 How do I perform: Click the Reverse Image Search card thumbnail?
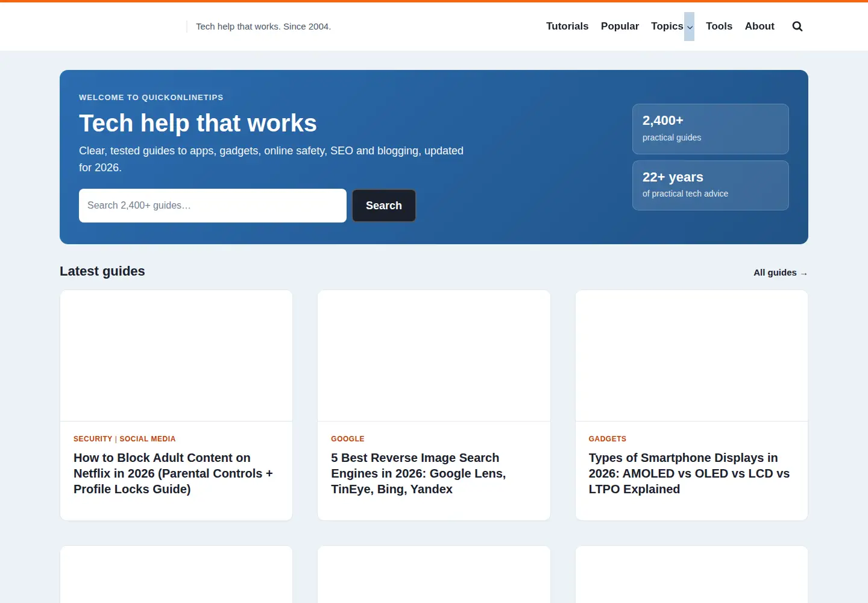[x=434, y=356]
